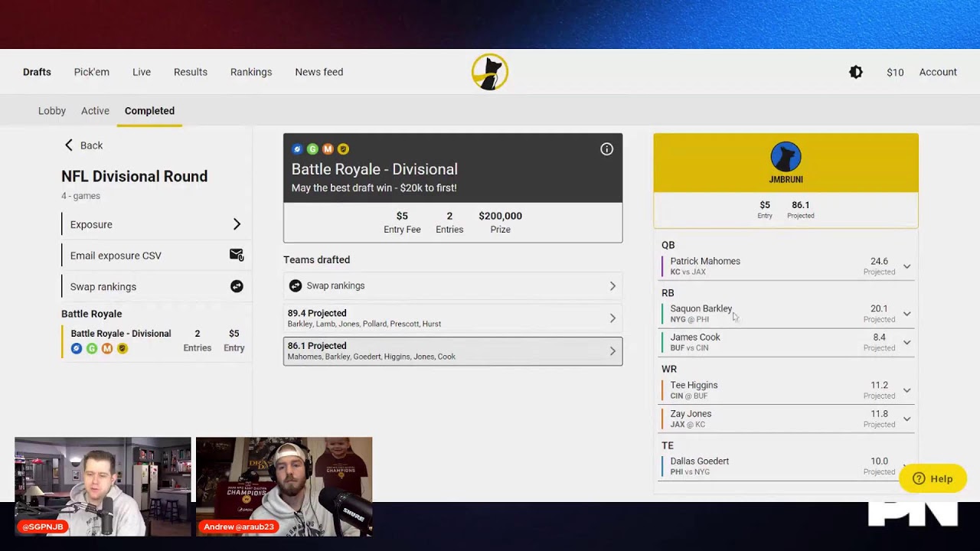Click the NFL Divisional Round heading
The width and height of the screenshot is (980, 551).
[x=134, y=176]
